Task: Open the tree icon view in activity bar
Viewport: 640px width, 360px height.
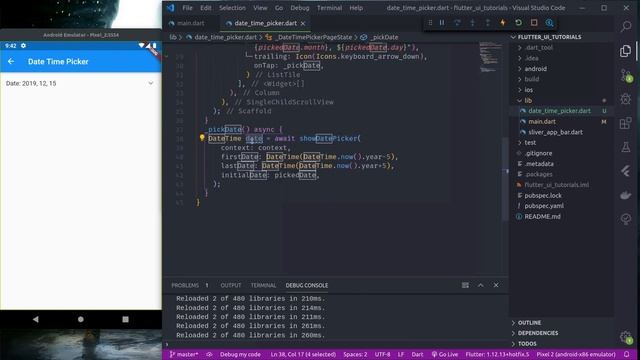Action: pos(626,219)
